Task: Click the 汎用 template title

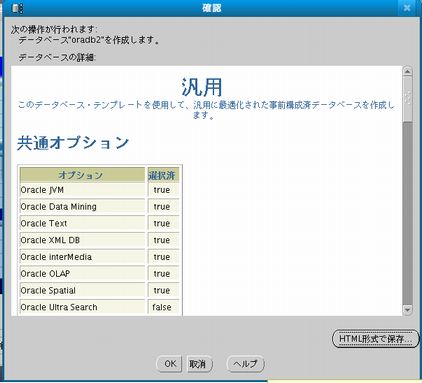Action: [202, 87]
